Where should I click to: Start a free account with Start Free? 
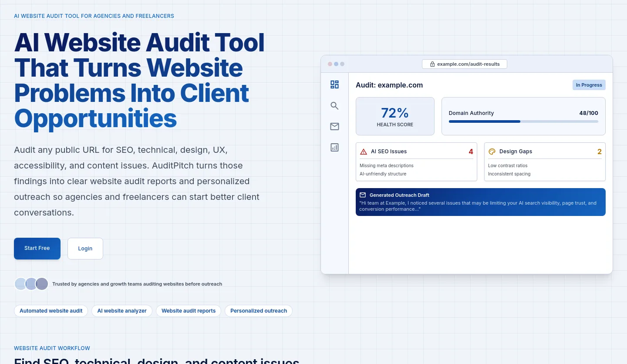point(37,248)
